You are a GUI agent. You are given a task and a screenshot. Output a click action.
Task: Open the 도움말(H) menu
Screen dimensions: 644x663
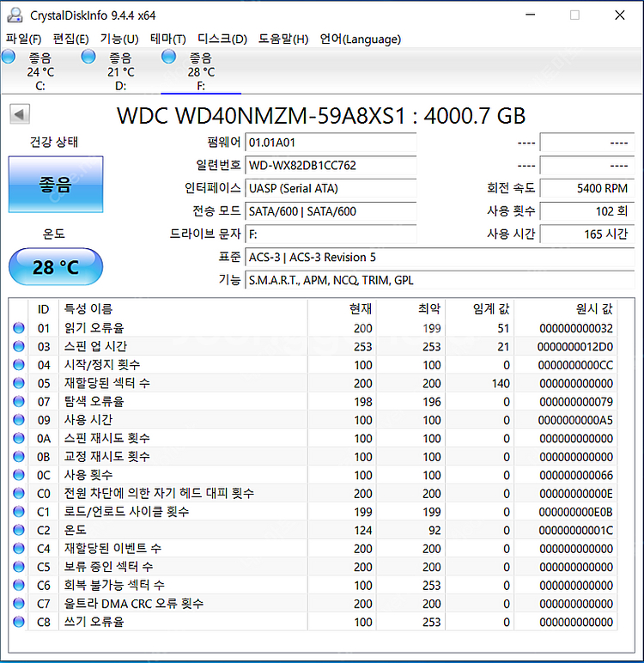[283, 39]
